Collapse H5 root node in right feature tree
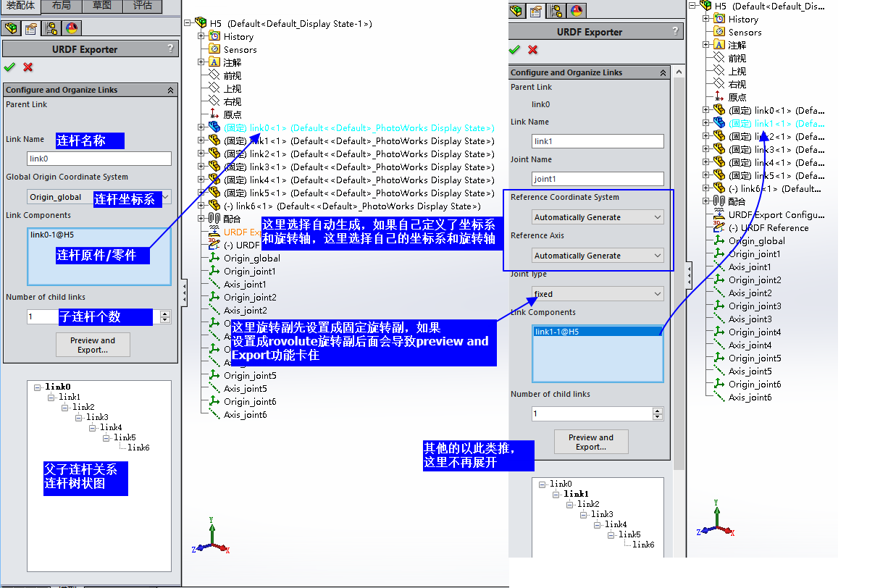 coord(692,5)
